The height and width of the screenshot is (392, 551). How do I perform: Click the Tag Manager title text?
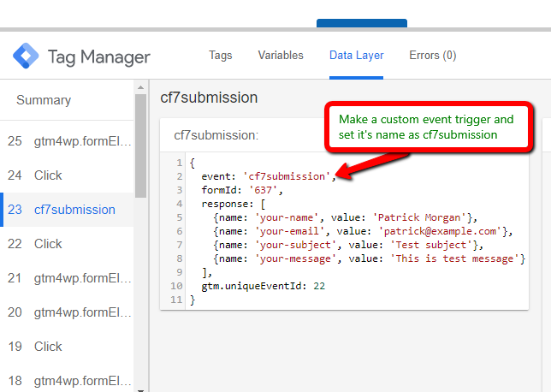tap(98, 57)
